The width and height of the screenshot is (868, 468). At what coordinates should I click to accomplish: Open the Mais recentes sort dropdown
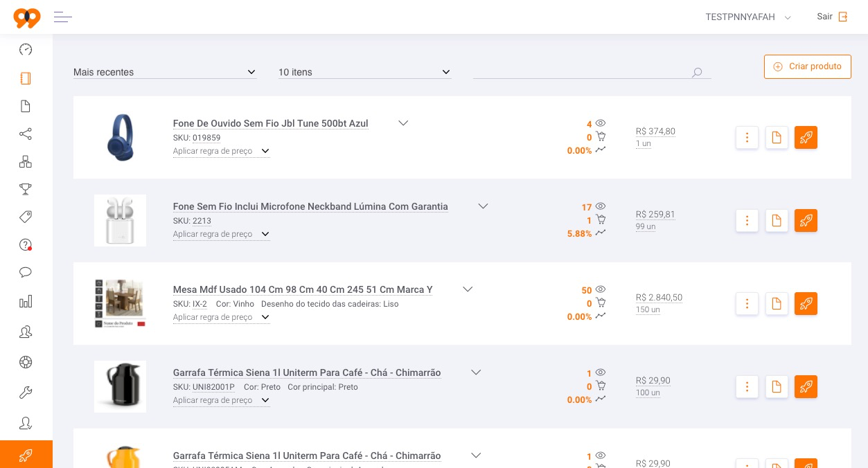(165, 72)
